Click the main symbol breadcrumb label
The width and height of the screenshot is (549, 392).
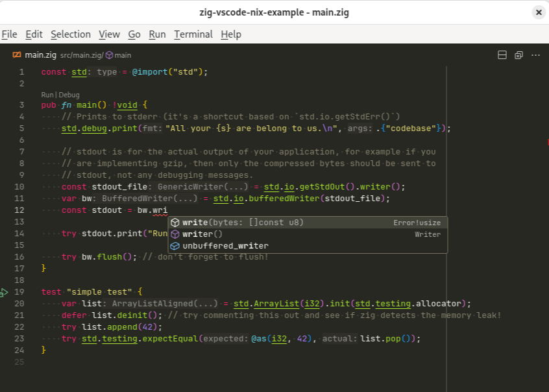pos(123,55)
